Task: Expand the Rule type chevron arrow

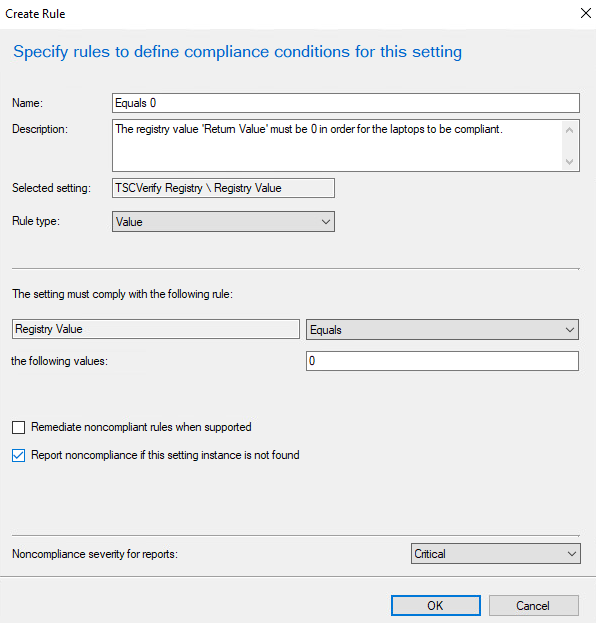Action: (326, 222)
